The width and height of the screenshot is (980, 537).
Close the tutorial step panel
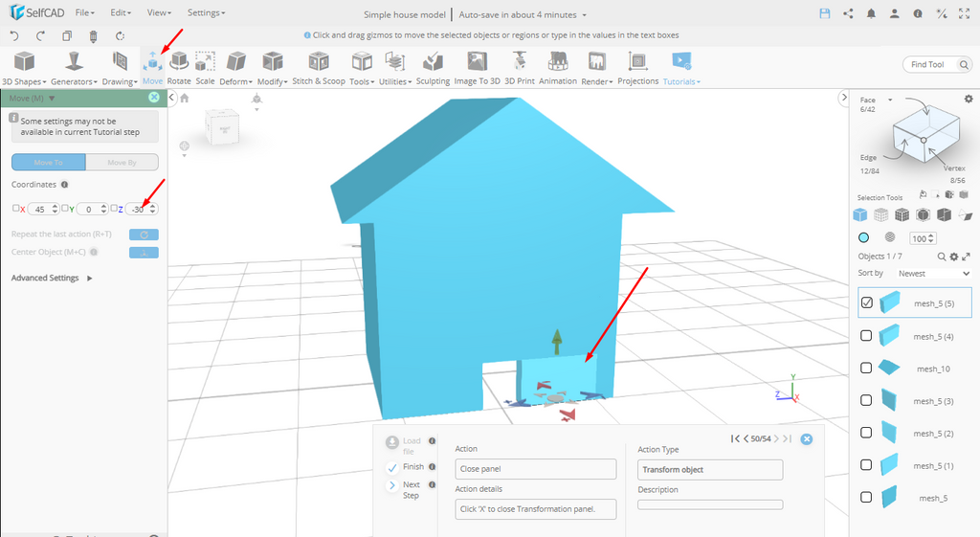[807, 439]
